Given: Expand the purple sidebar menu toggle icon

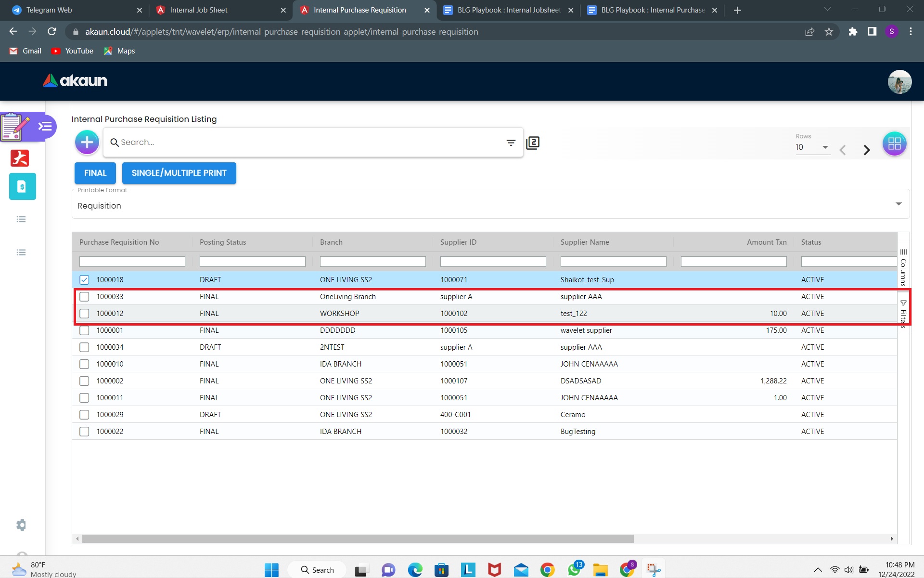Looking at the screenshot, I should point(45,126).
